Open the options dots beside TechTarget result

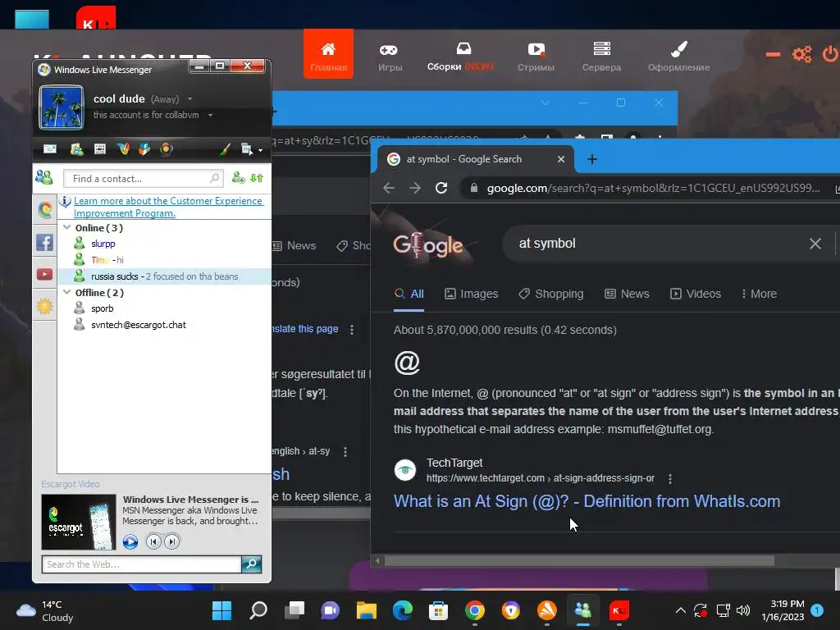669,478
